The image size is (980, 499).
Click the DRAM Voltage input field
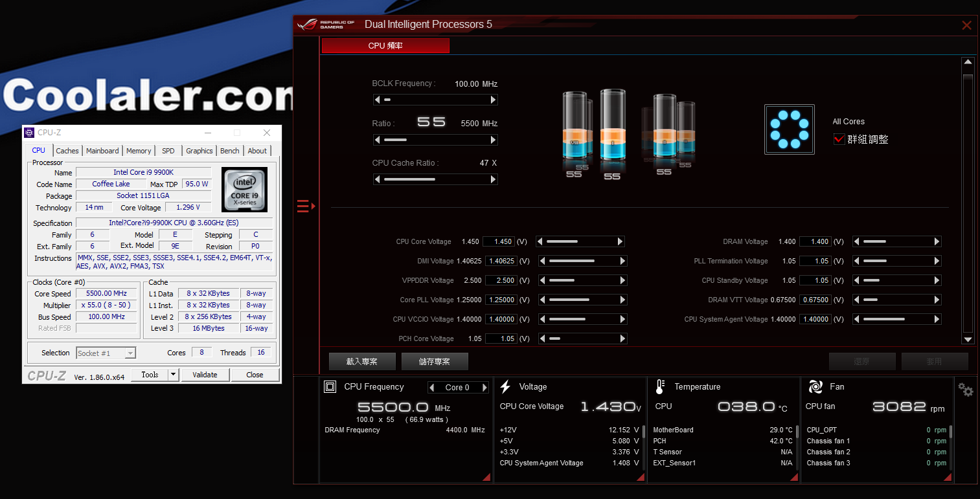pos(815,241)
